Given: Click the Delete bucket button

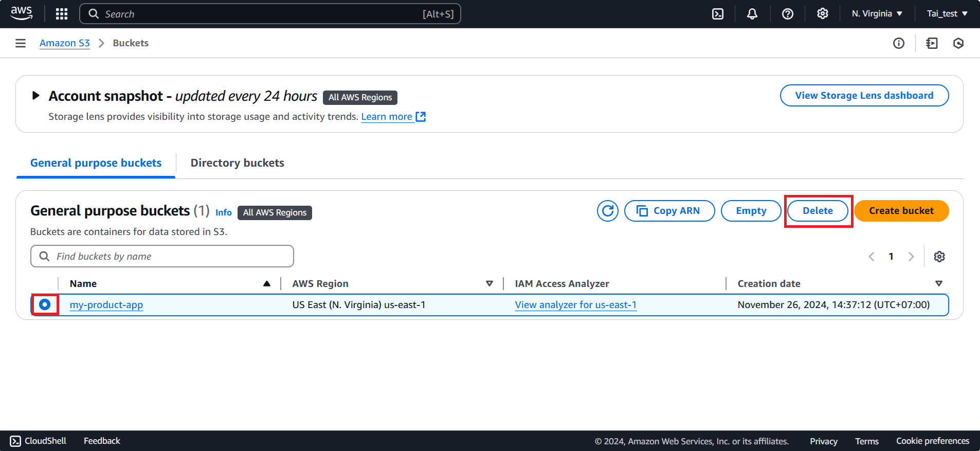Looking at the screenshot, I should pyautogui.click(x=818, y=211).
